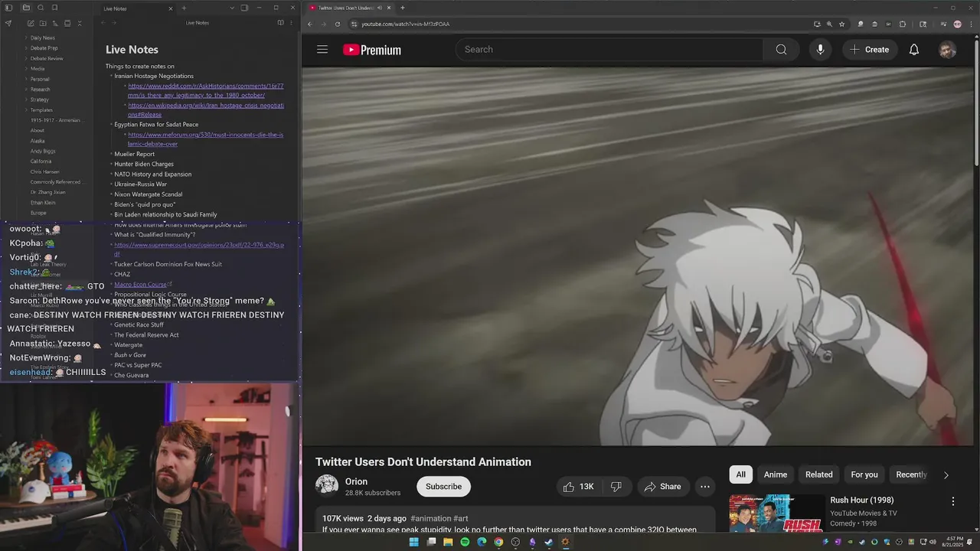Select the Related filter chip
980x551 pixels.
(x=818, y=474)
